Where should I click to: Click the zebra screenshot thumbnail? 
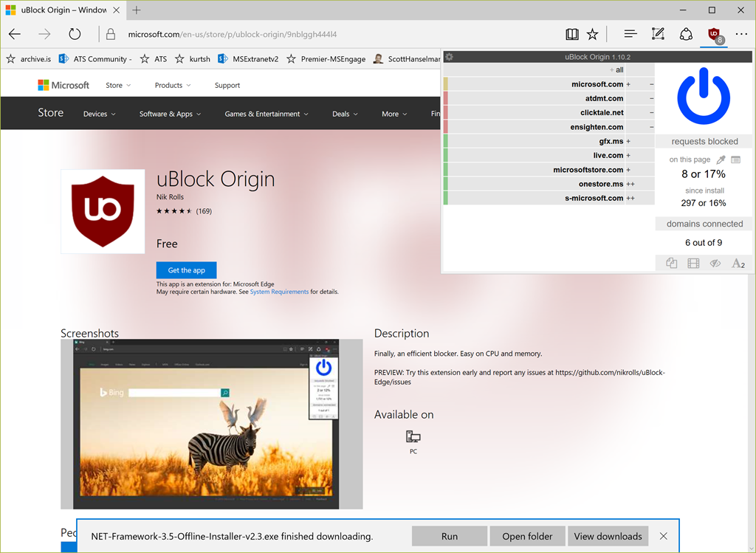click(211, 424)
